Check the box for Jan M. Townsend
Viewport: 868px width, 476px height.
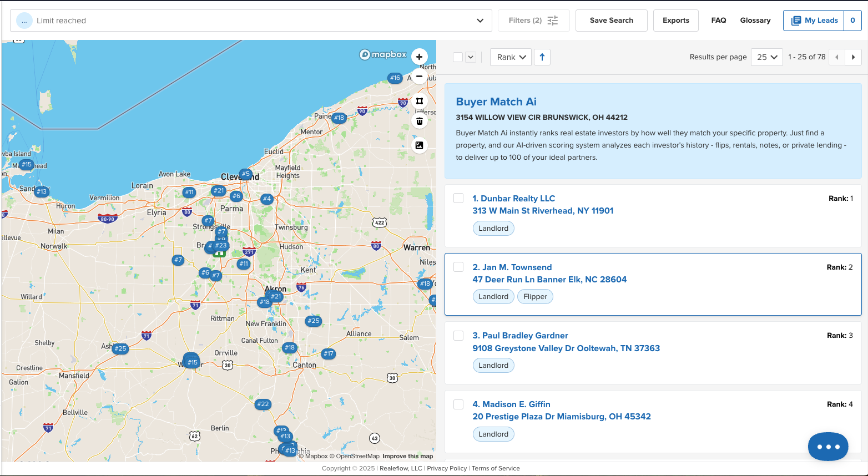458,267
